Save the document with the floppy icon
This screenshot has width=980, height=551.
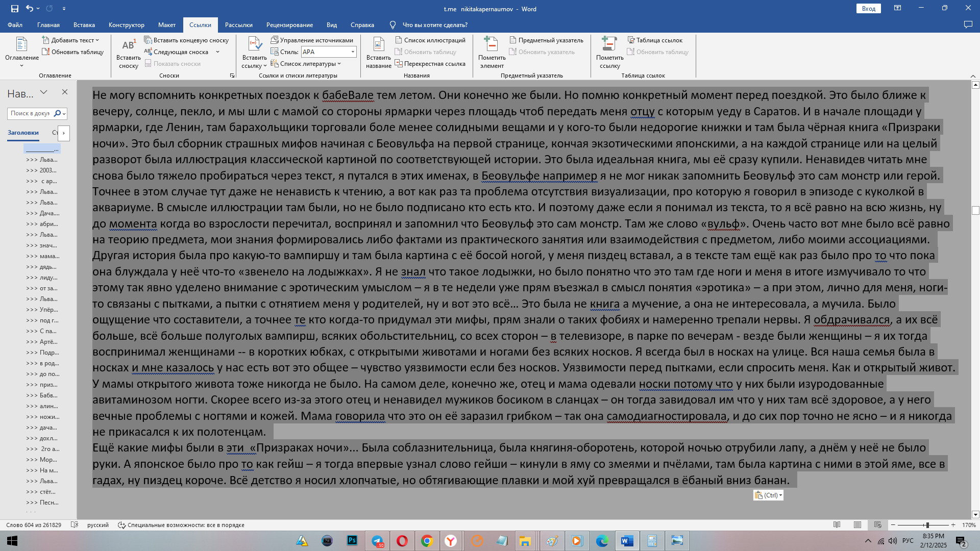pos(14,9)
